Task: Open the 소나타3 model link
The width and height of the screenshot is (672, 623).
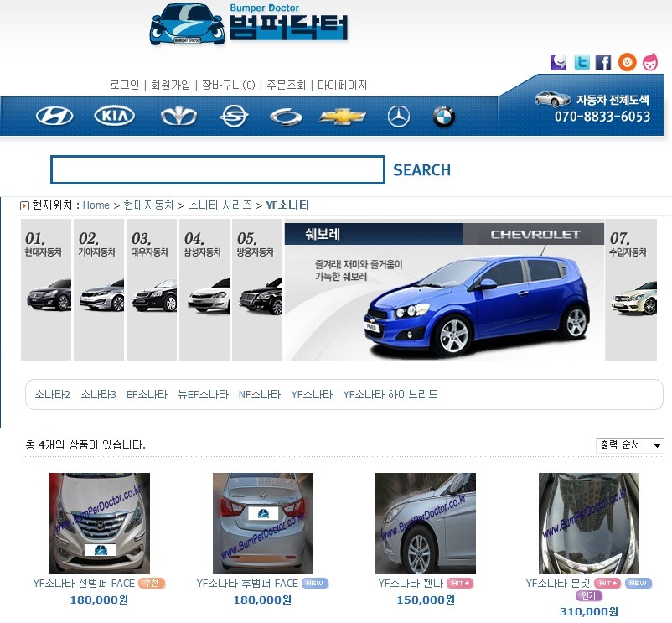Action: tap(98, 394)
